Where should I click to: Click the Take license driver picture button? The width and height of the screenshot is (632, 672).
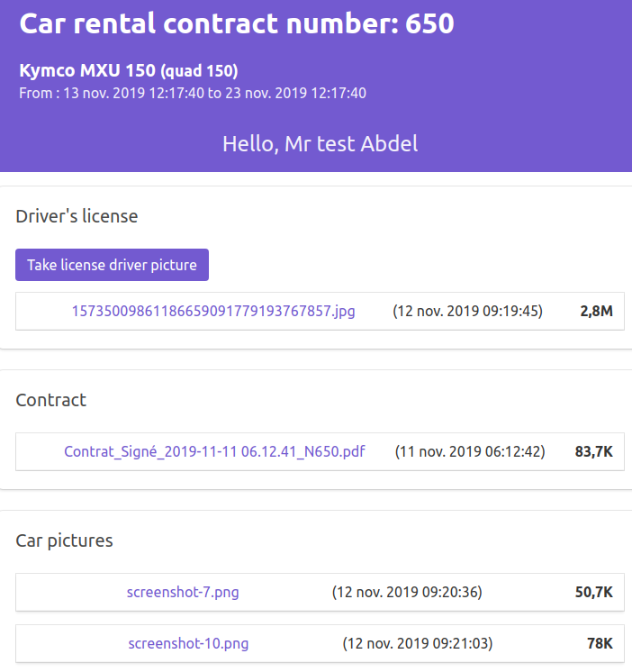113,265
